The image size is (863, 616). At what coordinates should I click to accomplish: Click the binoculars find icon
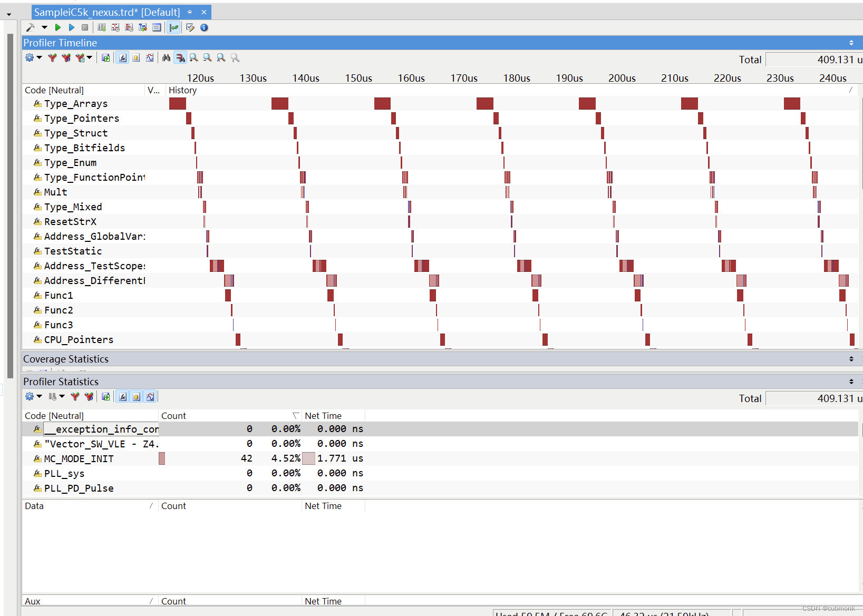[166, 57]
